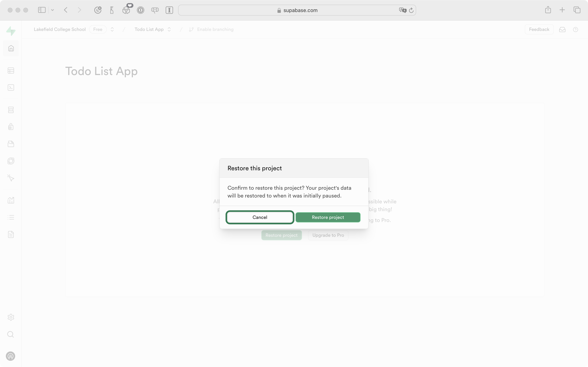Open the Storage section icon
Screen dimensions: 588x367
[11, 144]
